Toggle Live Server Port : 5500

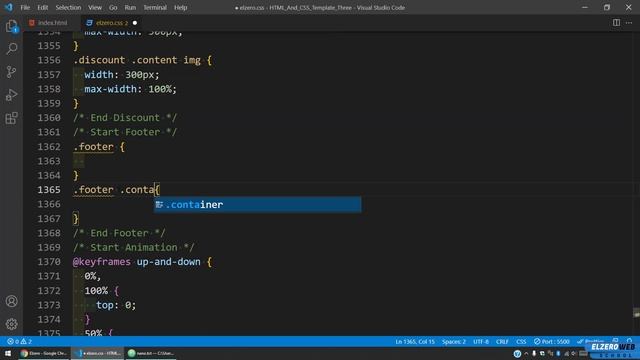point(551,342)
